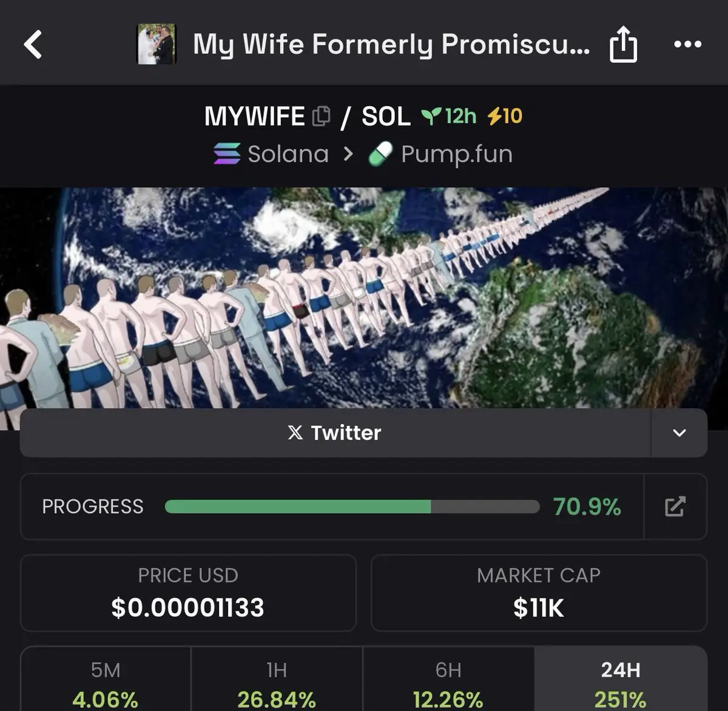Click the green 12h sprout age indicator
The image size is (728, 711).
(x=449, y=116)
